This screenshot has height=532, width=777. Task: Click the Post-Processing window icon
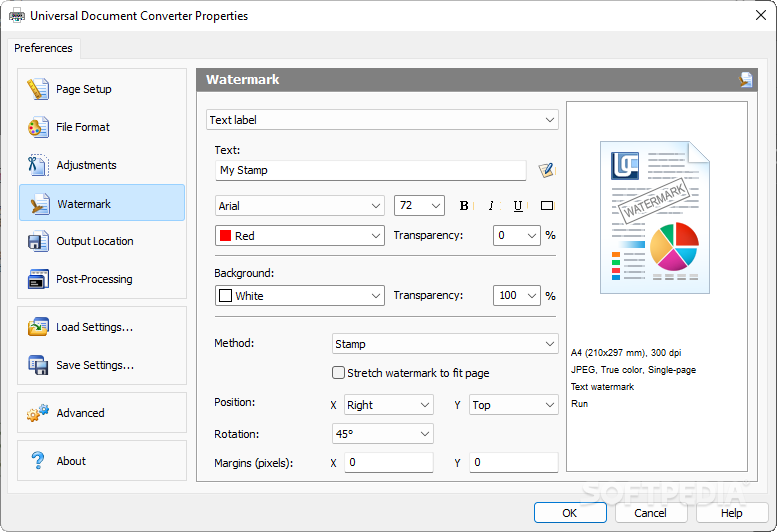click(x=38, y=279)
